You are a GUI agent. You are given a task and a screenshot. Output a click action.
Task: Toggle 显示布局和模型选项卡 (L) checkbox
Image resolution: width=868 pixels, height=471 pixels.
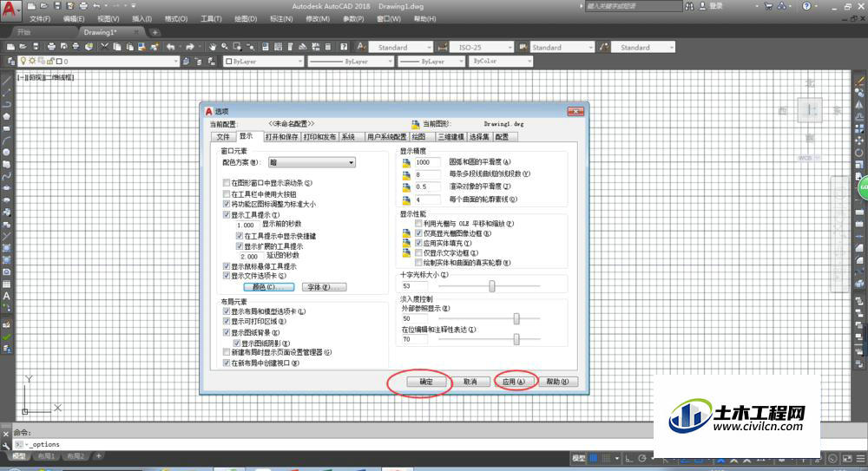(227, 311)
